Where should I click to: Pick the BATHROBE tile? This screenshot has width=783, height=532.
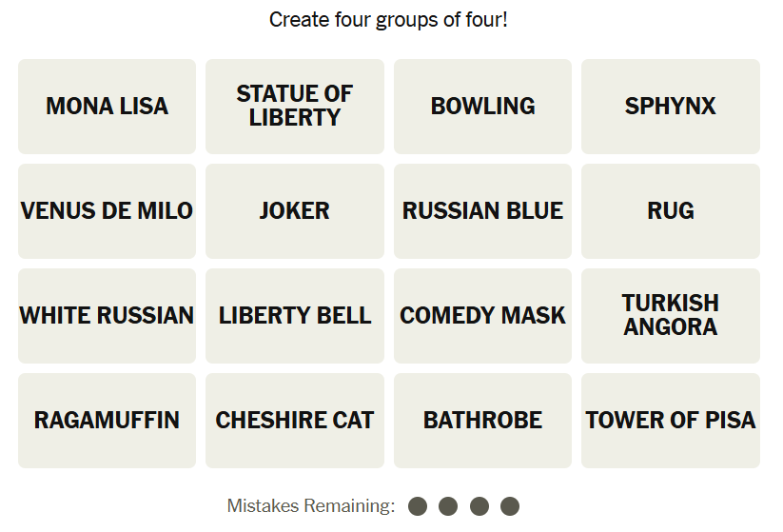(x=482, y=421)
